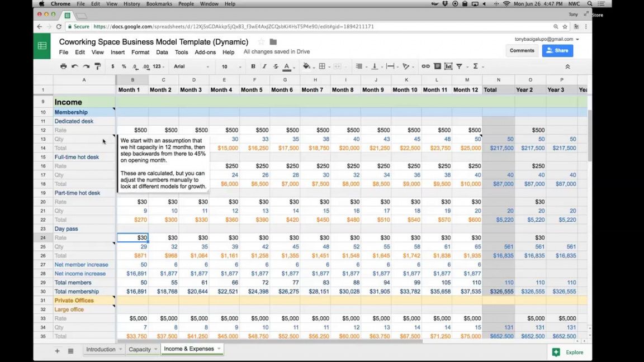Click the insert link icon
The width and height of the screenshot is (644, 362).
coord(425,66)
